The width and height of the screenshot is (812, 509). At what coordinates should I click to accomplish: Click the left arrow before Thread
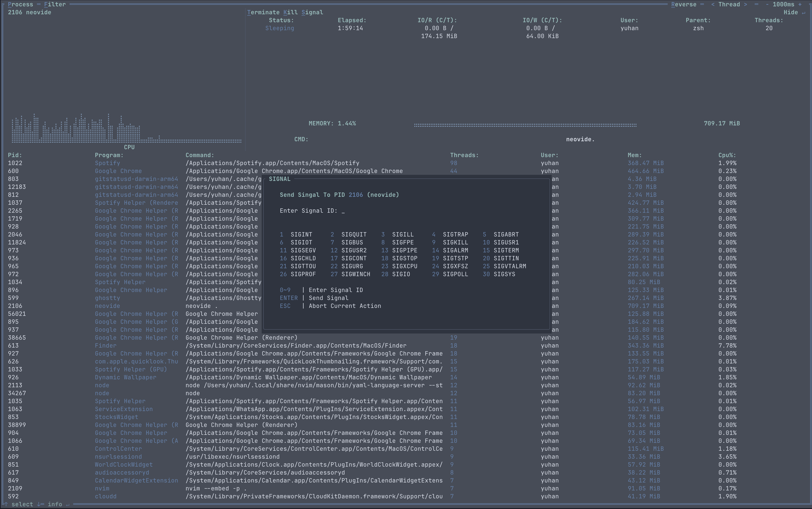(x=713, y=4)
